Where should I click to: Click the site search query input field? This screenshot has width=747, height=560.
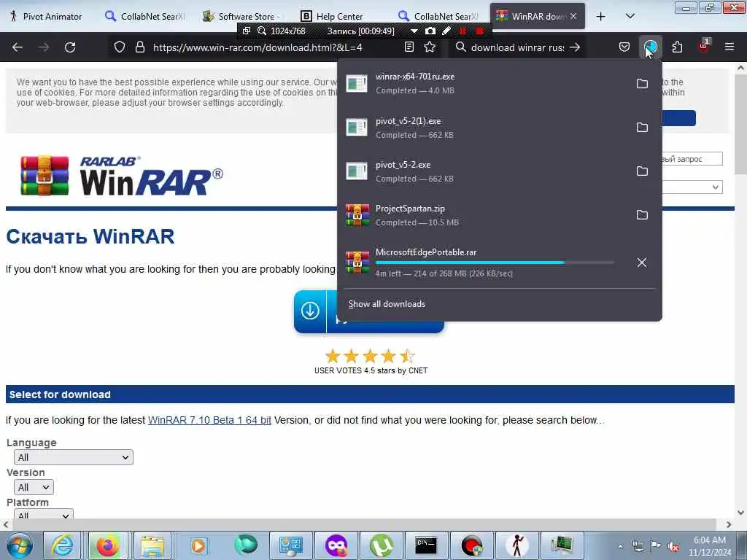pos(692,158)
